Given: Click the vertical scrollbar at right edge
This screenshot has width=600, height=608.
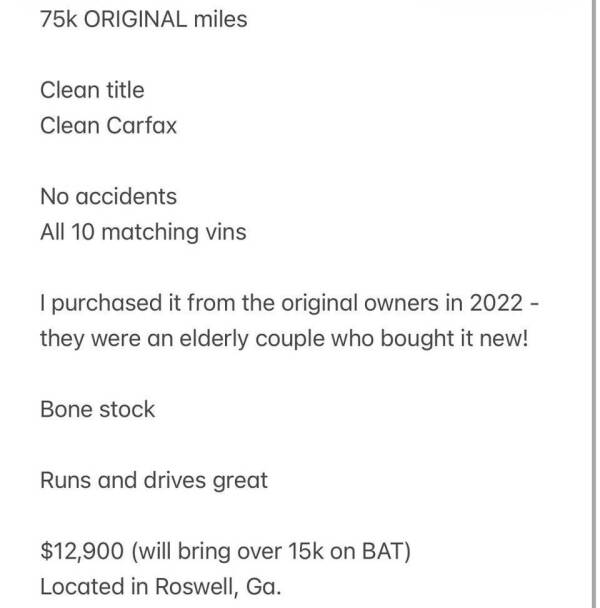Looking at the screenshot, I should [594, 304].
